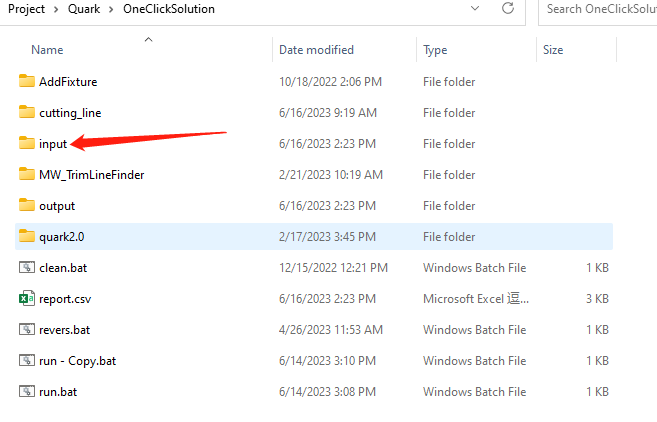The height and width of the screenshot is (422, 657).
Task: Navigate to Quark in the breadcrumb
Action: click(83, 9)
